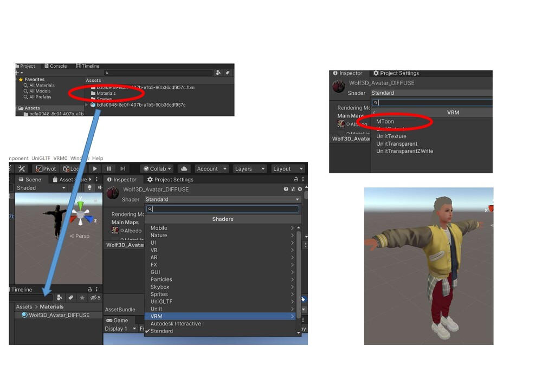Click the search field above Shaders list
Image resolution: width=555 pixels, height=392 pixels.
point(223,209)
